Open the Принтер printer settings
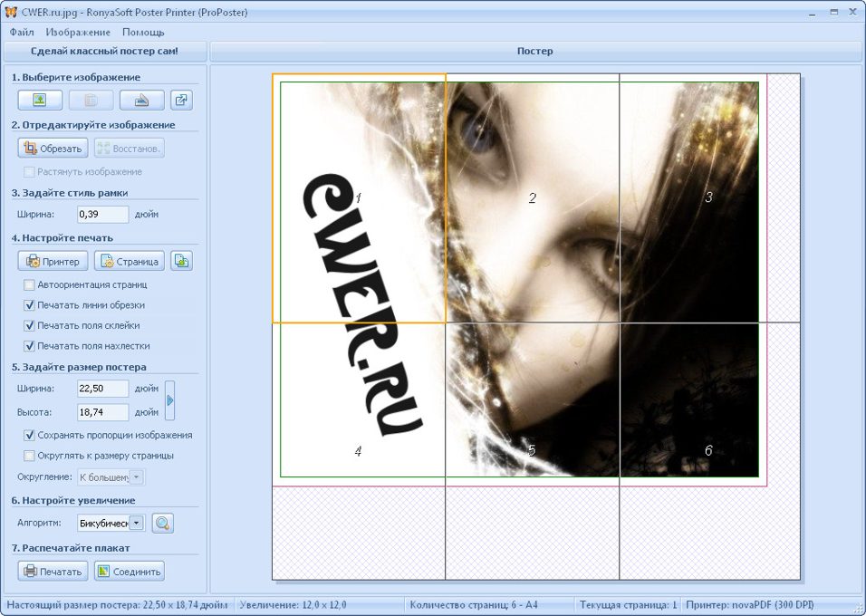Screen dimensions: 866x616 coord(53,262)
